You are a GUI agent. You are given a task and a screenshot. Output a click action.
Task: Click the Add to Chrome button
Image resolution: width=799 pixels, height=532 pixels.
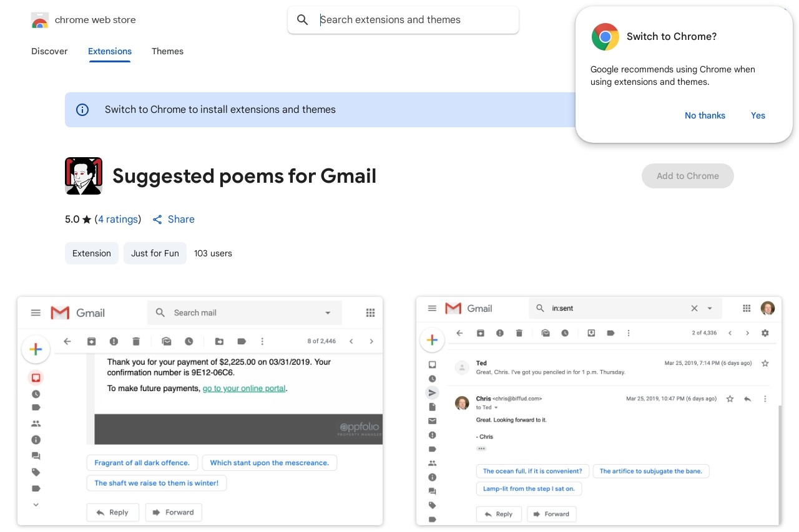(688, 176)
